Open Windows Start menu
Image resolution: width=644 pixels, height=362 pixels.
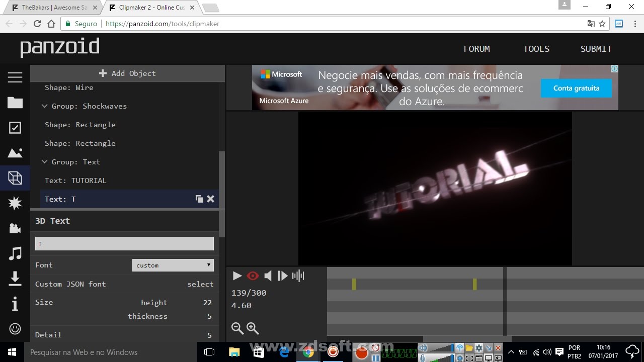(x=12, y=352)
